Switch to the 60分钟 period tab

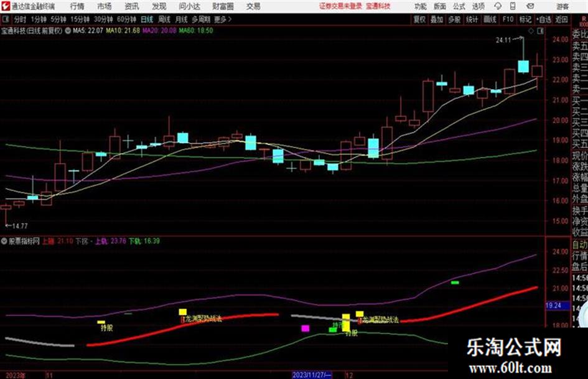point(126,19)
